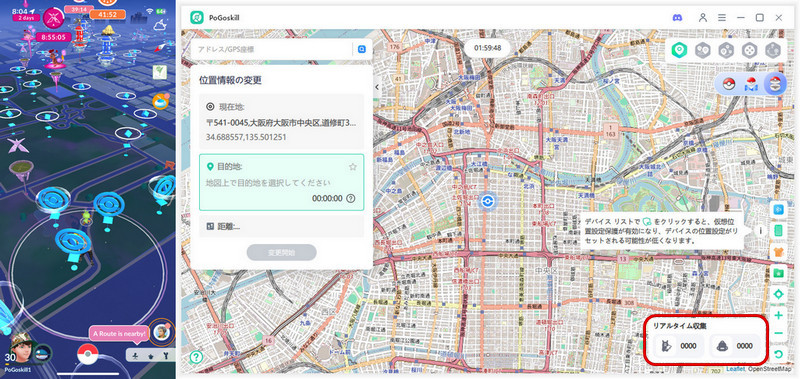Select the two-spot movement mode icon
Image resolution: width=800 pixels, height=379 pixels.
(x=703, y=50)
